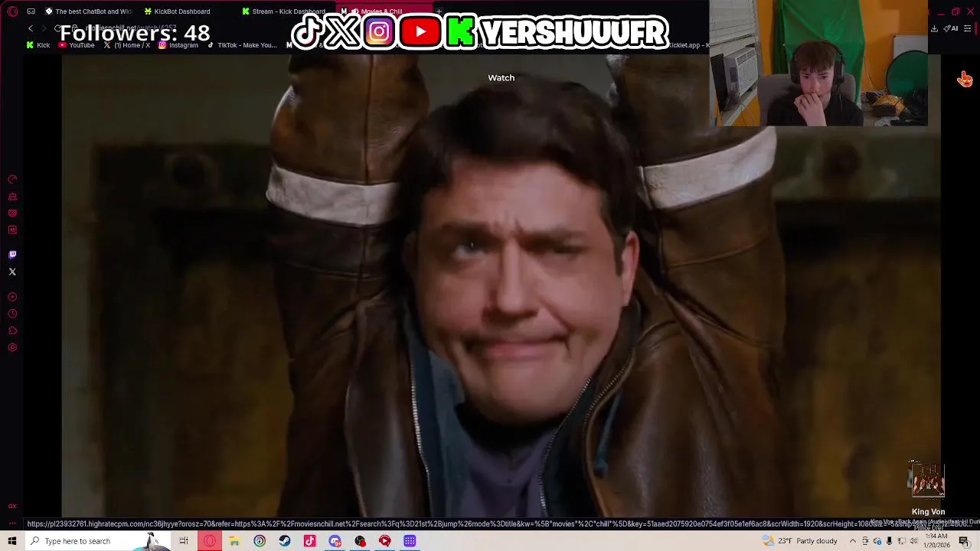The width and height of the screenshot is (980, 551).
Task: Click the King Von album art thumbnail
Action: coord(927,480)
